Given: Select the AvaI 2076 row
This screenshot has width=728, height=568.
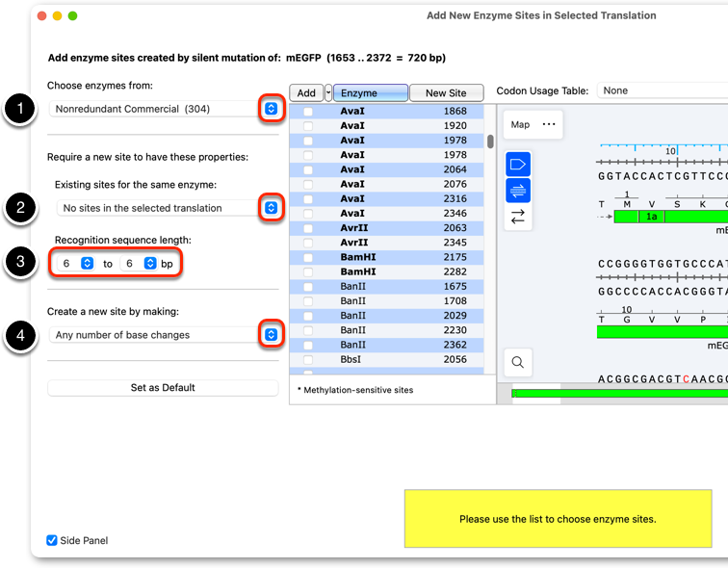Looking at the screenshot, I should 386,184.
